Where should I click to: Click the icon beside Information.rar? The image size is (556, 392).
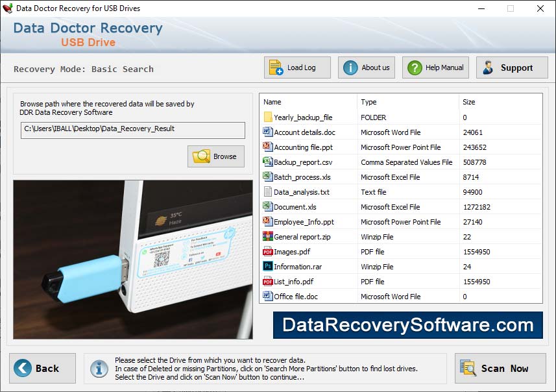(268, 267)
